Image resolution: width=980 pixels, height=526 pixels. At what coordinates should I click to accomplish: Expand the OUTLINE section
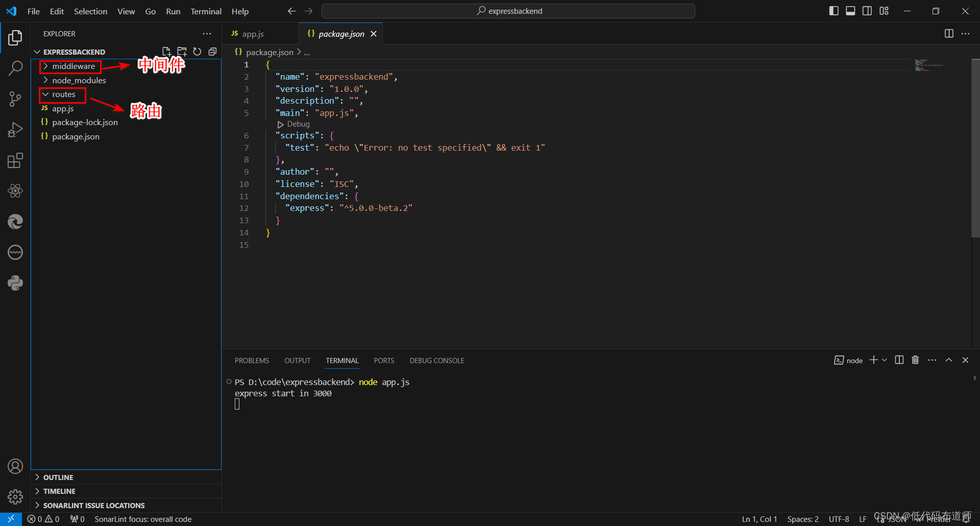click(58, 477)
